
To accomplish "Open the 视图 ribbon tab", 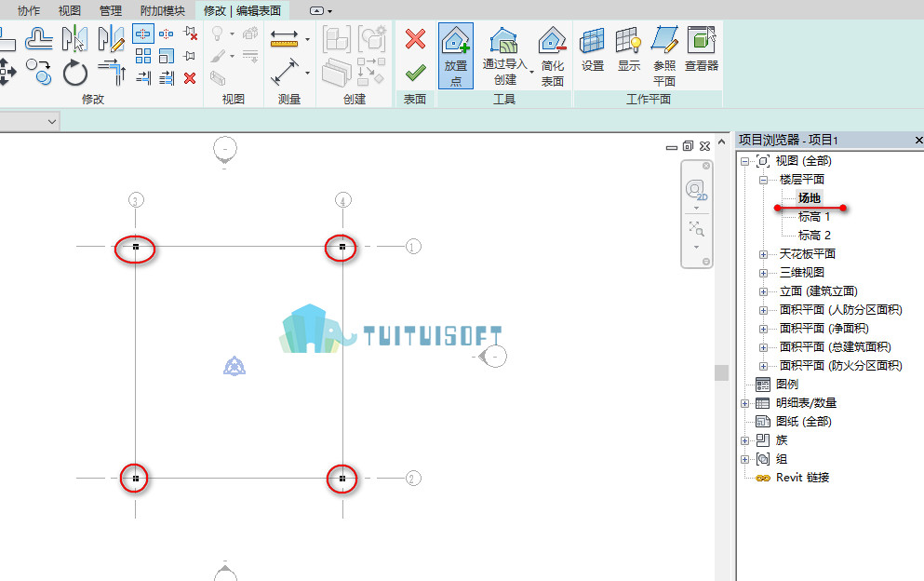I will pos(70,10).
